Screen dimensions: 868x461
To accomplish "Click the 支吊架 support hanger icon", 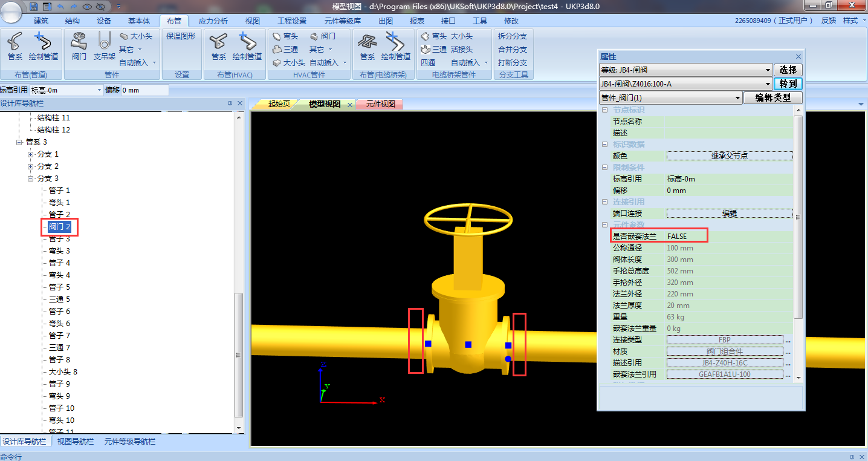I will coord(104,47).
